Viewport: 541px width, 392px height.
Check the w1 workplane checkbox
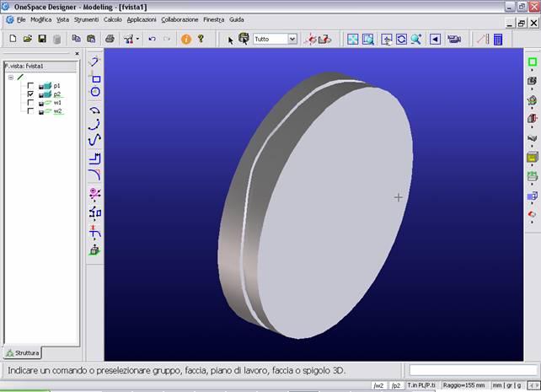coord(30,103)
